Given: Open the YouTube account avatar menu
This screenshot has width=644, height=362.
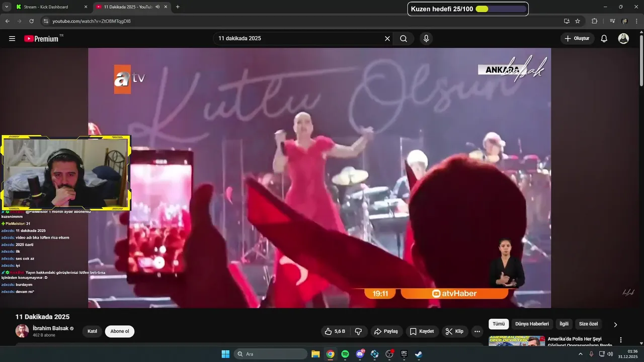Looking at the screenshot, I should coord(623,39).
